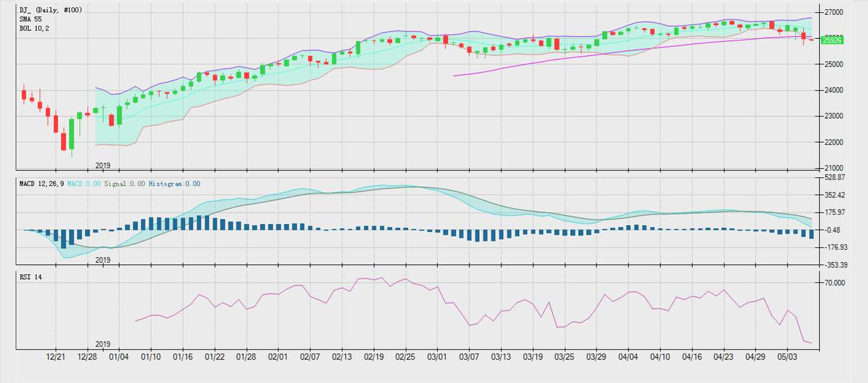Click the "Signal:0.00" value readout

[x=125, y=184]
